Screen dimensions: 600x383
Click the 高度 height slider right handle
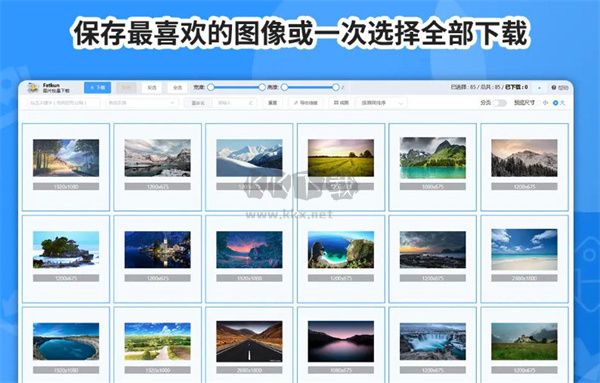point(336,88)
